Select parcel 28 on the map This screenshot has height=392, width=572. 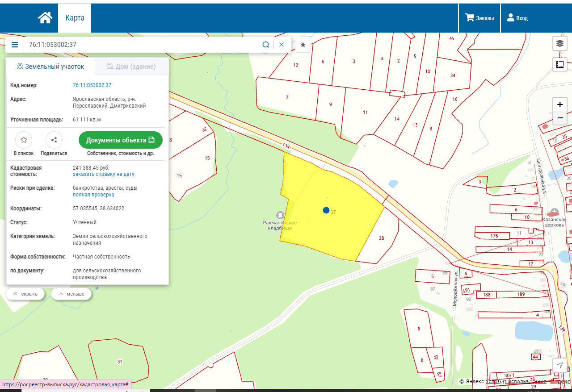tap(381, 238)
